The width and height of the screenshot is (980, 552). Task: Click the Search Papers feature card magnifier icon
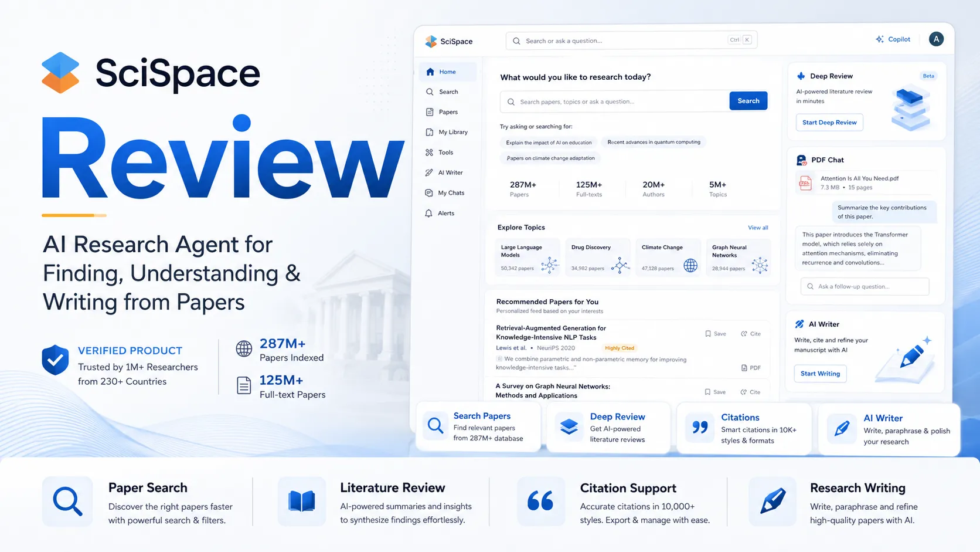tap(435, 426)
